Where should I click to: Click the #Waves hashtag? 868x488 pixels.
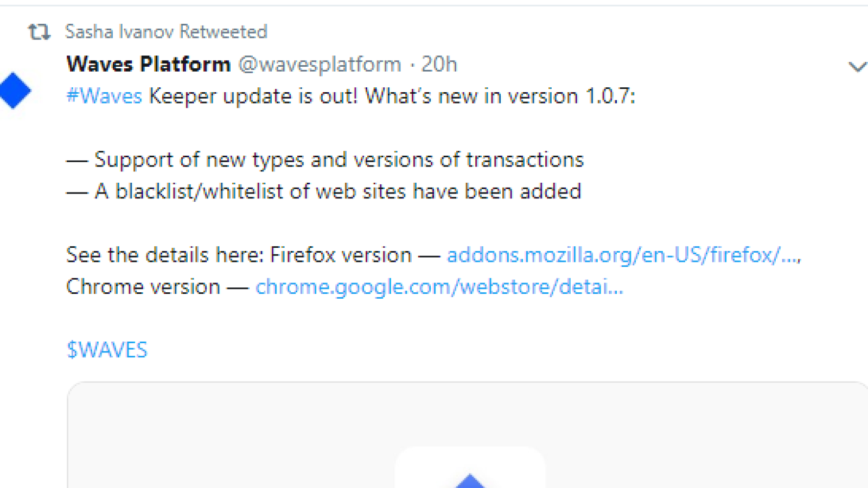point(104,96)
